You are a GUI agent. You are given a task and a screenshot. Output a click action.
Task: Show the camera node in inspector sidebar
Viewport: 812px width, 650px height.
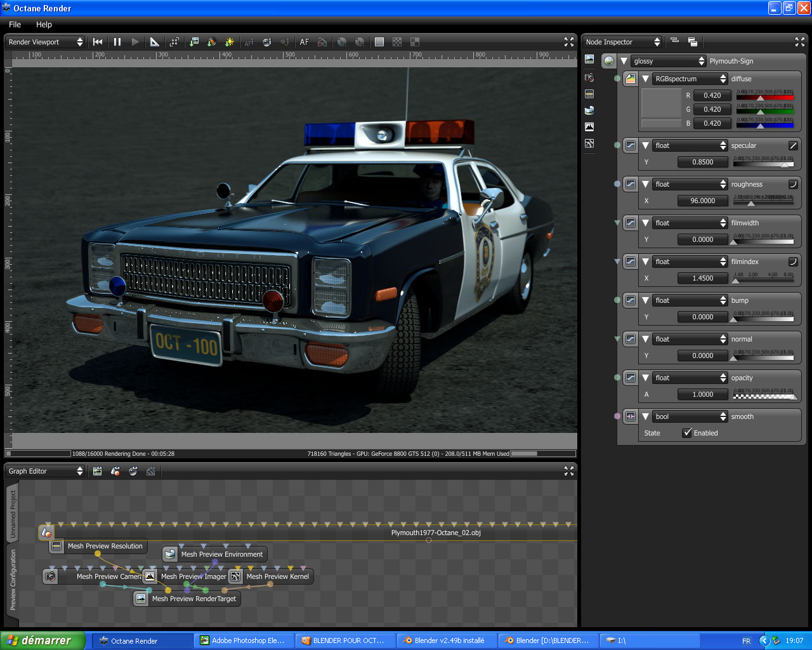pyautogui.click(x=589, y=77)
